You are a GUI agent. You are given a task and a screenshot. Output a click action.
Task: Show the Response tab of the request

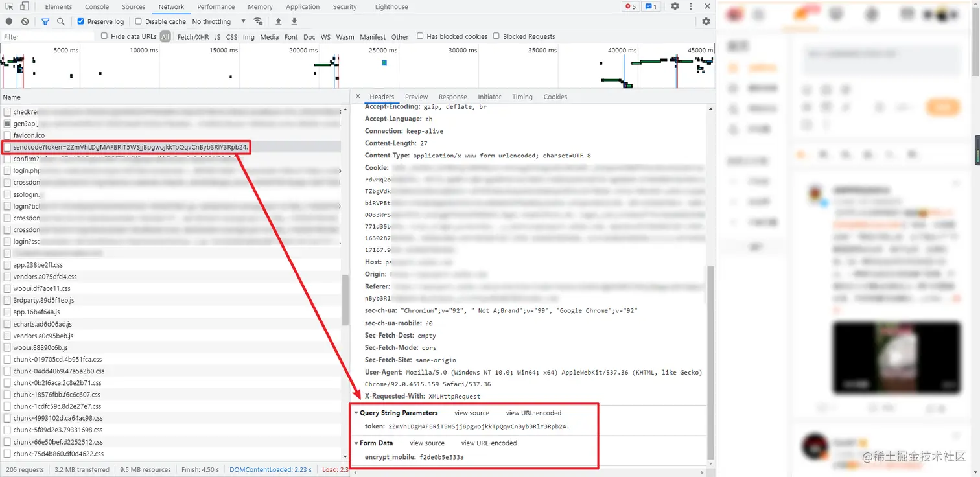click(452, 97)
